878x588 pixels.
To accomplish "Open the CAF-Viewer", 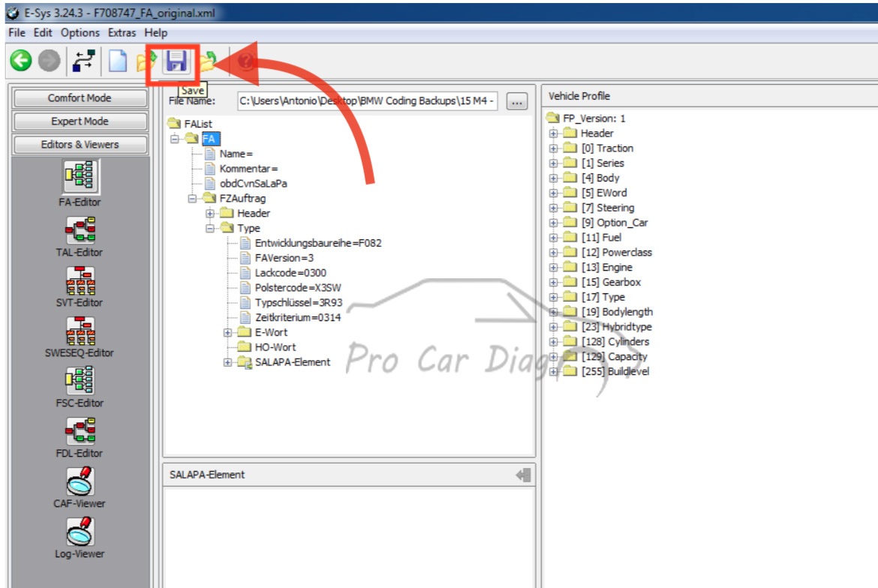I will (80, 487).
